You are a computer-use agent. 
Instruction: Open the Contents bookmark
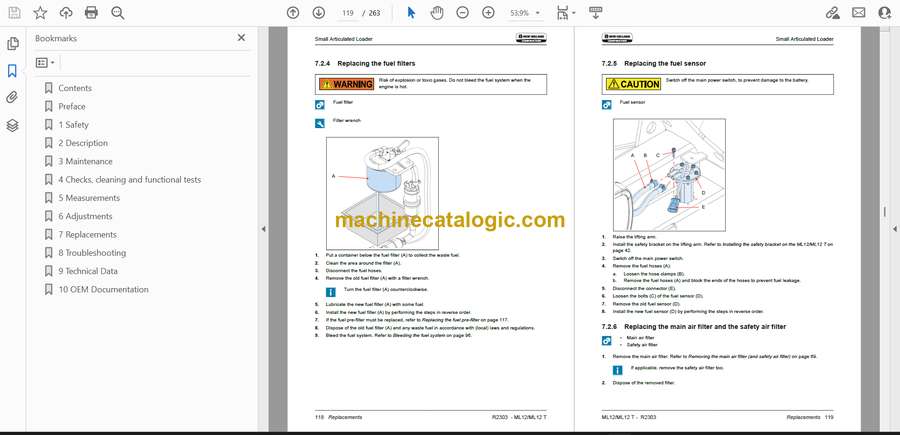[75, 88]
